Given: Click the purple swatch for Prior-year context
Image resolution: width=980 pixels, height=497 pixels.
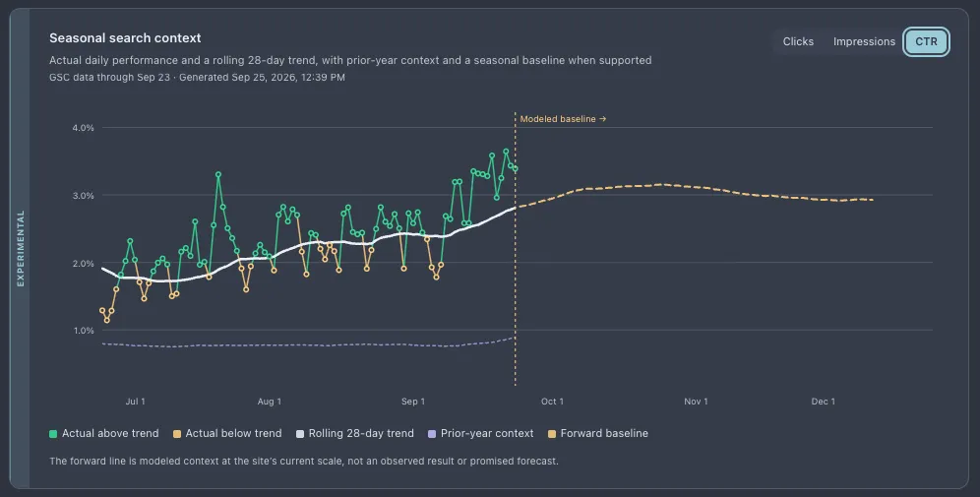Looking at the screenshot, I should click(x=432, y=434).
